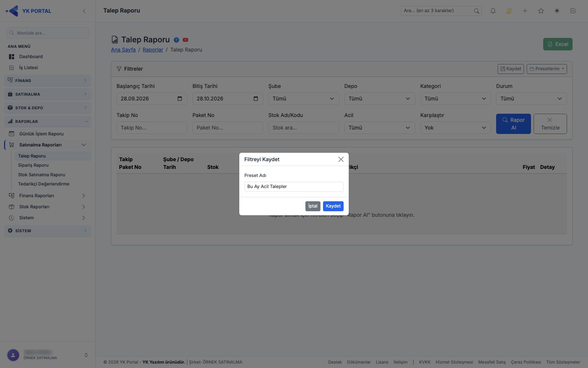588x368 pixels.
Task: Collapse Satınalma Raporları submenu
Action: (48, 145)
